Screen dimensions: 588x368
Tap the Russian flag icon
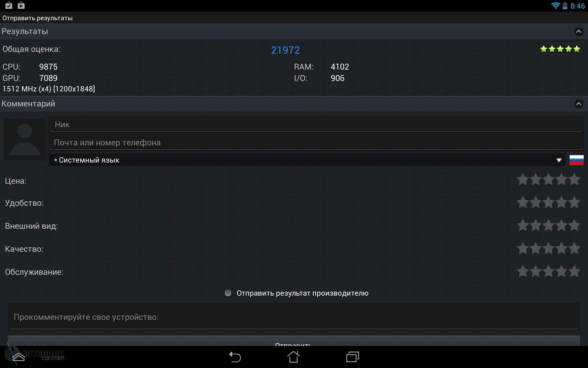[576, 160]
